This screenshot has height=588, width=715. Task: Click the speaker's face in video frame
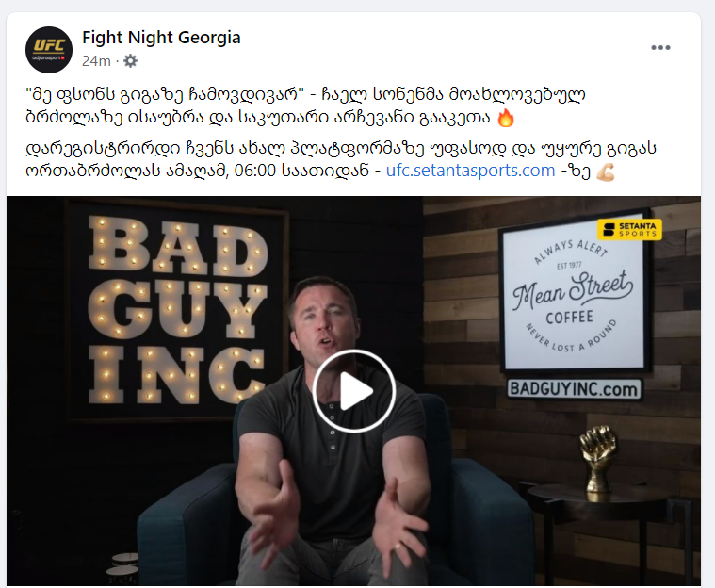(320, 318)
